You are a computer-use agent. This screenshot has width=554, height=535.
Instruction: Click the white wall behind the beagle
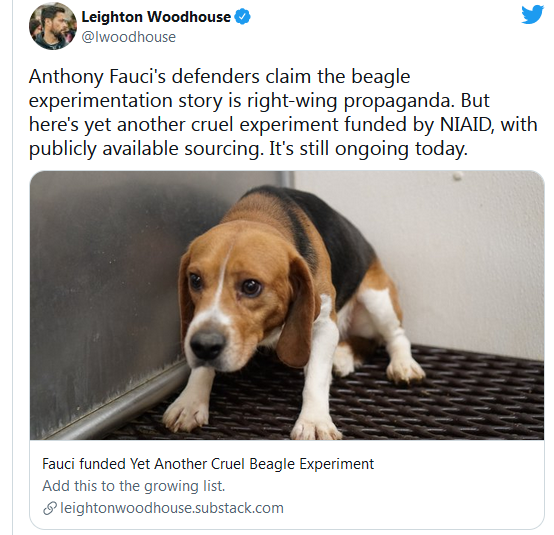click(459, 247)
